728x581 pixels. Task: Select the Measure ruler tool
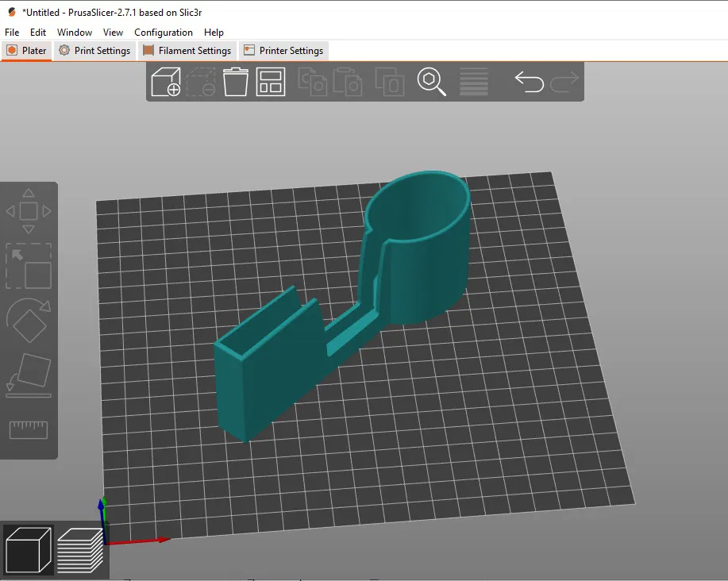(29, 429)
